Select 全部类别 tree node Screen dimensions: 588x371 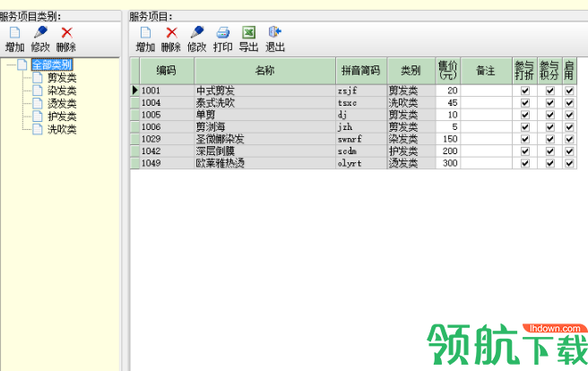point(52,65)
